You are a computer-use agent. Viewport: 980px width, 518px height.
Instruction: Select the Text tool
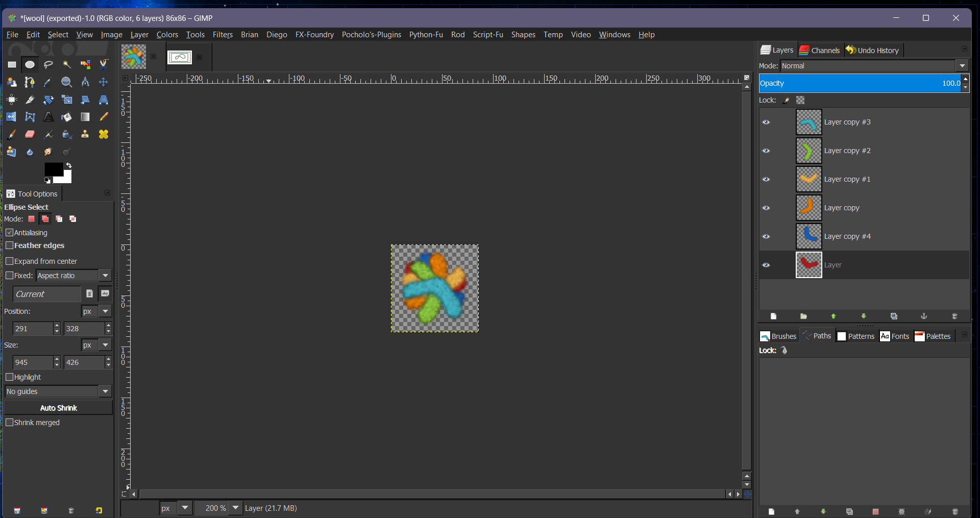[x=48, y=117]
